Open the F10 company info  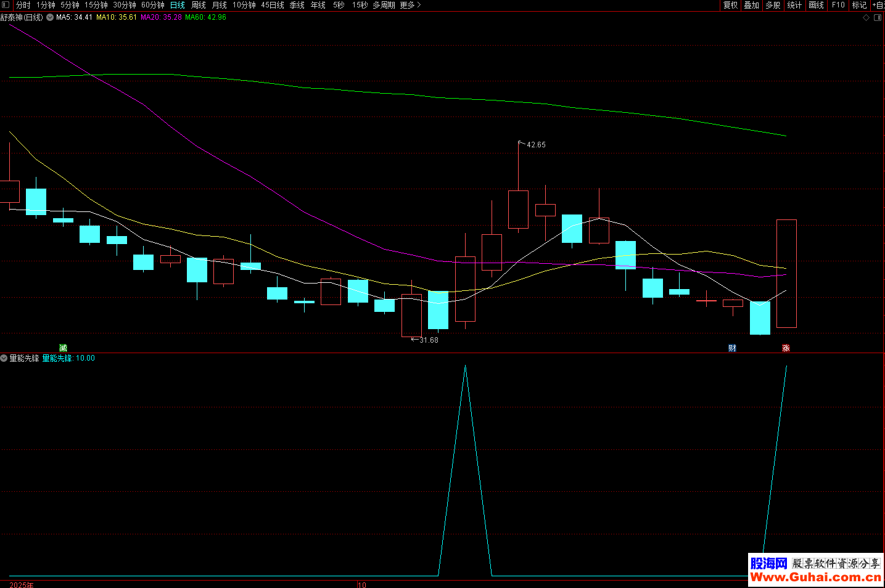[838, 5]
